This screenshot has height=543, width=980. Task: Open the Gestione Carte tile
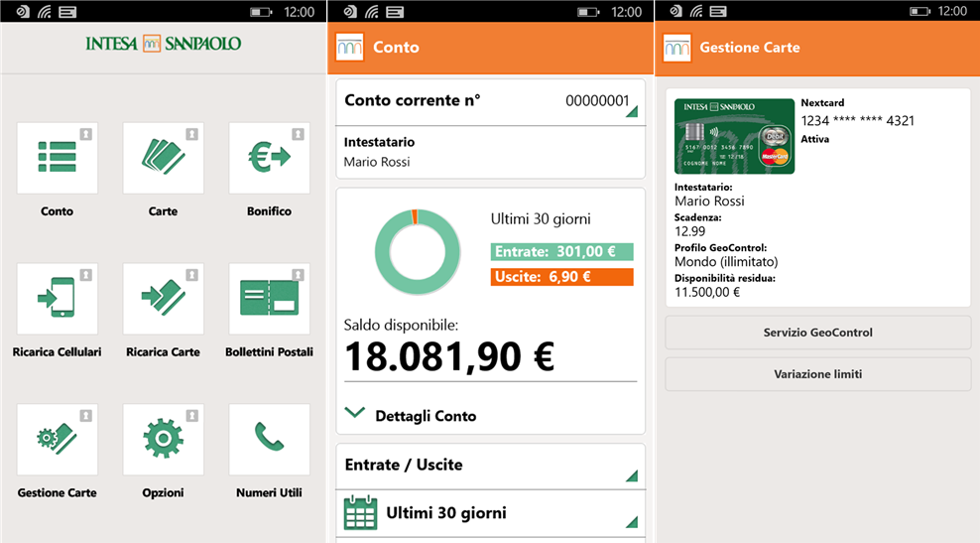coord(57,439)
